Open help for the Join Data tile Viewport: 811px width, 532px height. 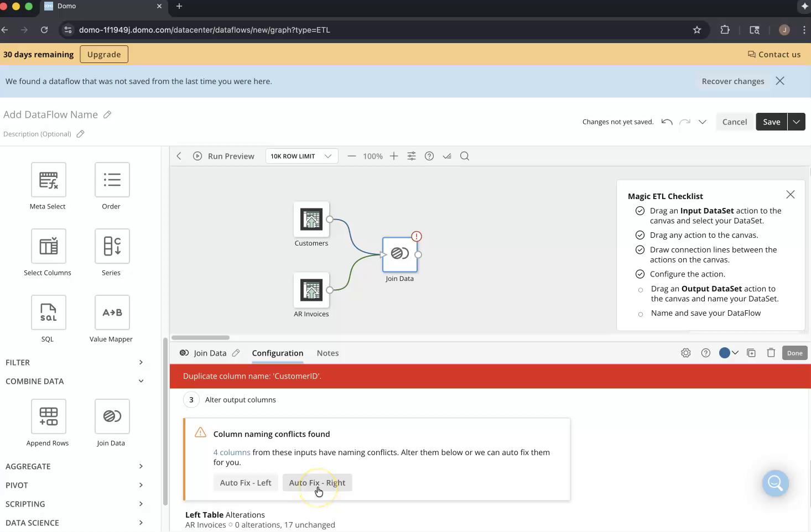706,353
